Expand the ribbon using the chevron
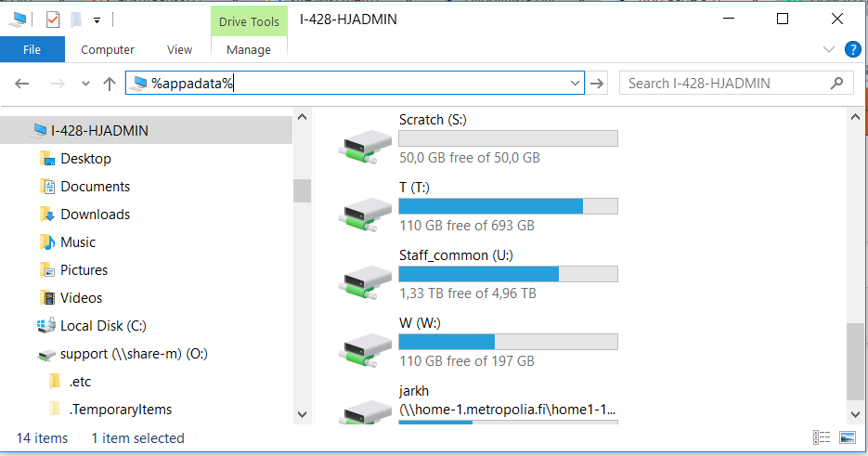This screenshot has width=868, height=456. (829, 49)
